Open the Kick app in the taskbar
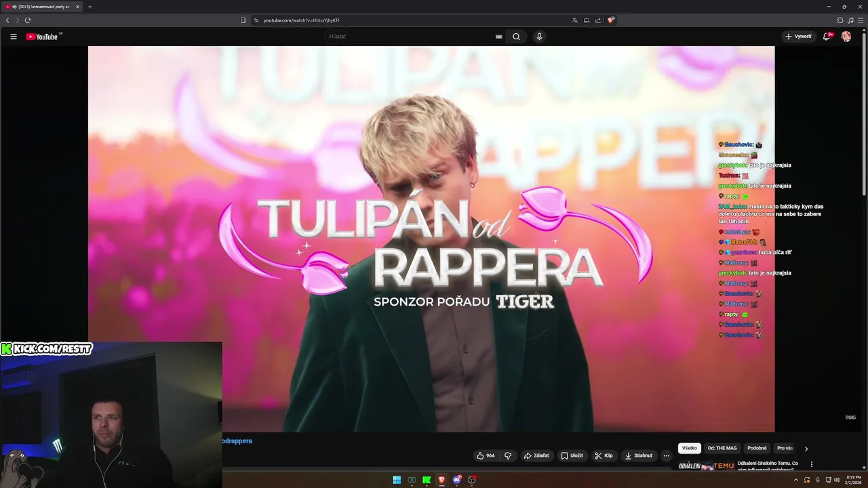 [427, 480]
